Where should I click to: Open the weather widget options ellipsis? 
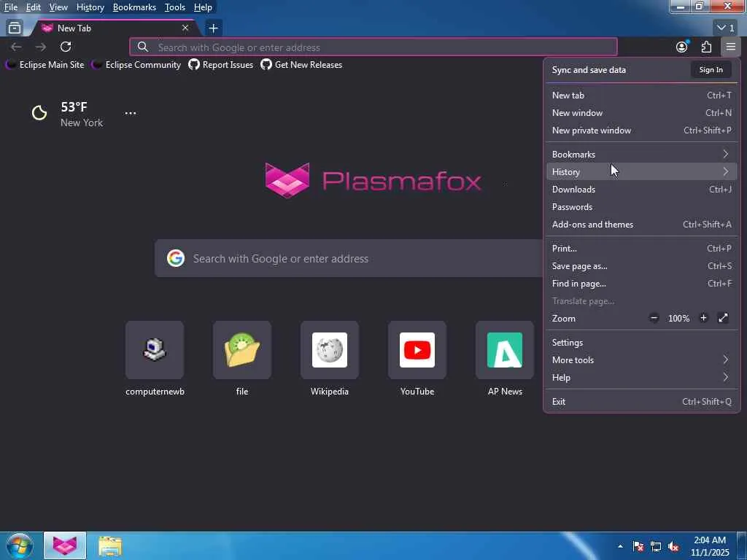click(130, 113)
